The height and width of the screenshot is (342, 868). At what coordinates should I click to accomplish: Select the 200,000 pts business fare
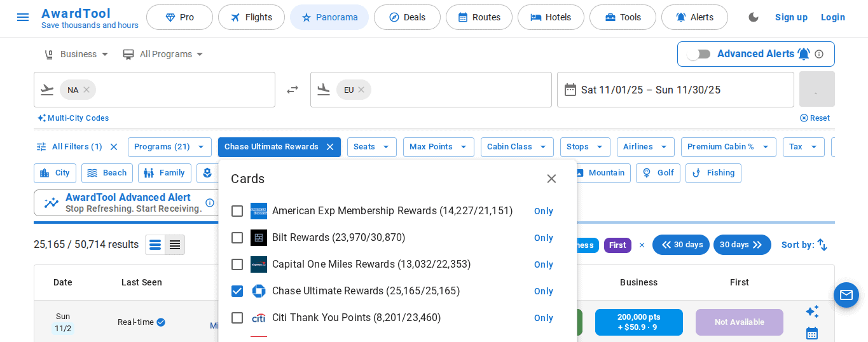click(639, 322)
